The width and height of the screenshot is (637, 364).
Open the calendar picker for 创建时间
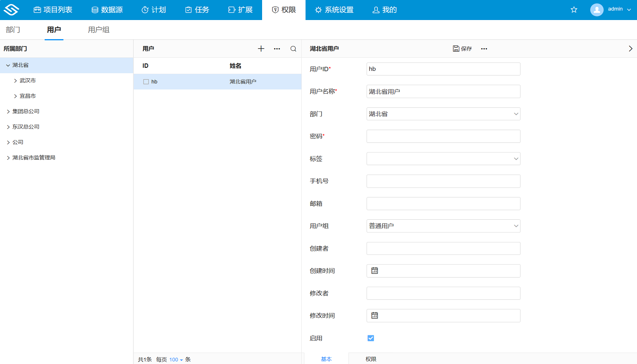374,270
